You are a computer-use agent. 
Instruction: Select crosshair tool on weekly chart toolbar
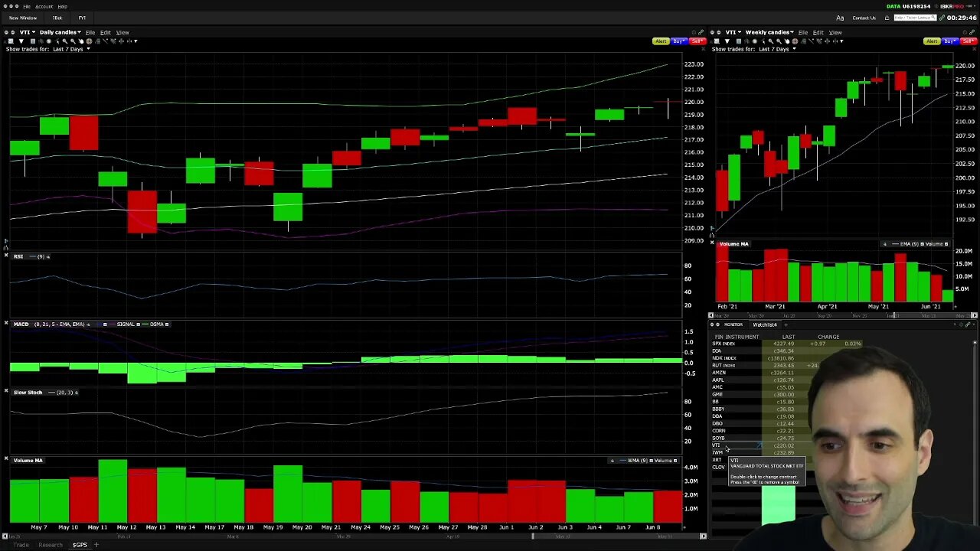pyautogui.click(x=795, y=41)
